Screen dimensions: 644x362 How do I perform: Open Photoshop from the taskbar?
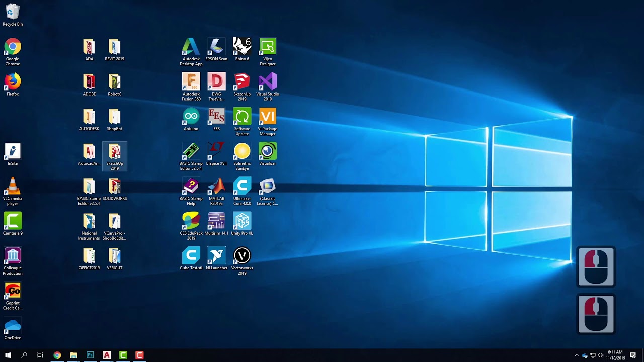(x=90, y=355)
